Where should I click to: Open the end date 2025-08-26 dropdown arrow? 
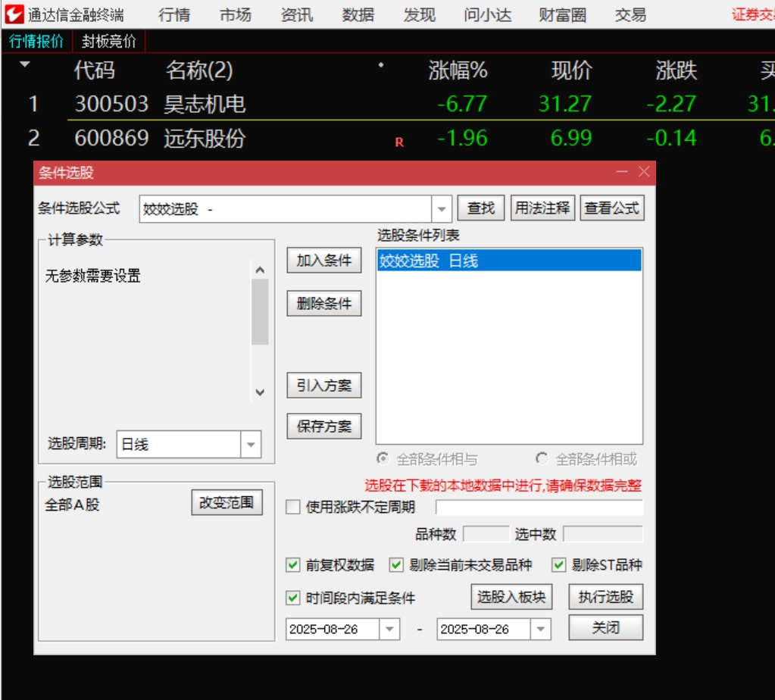541,630
